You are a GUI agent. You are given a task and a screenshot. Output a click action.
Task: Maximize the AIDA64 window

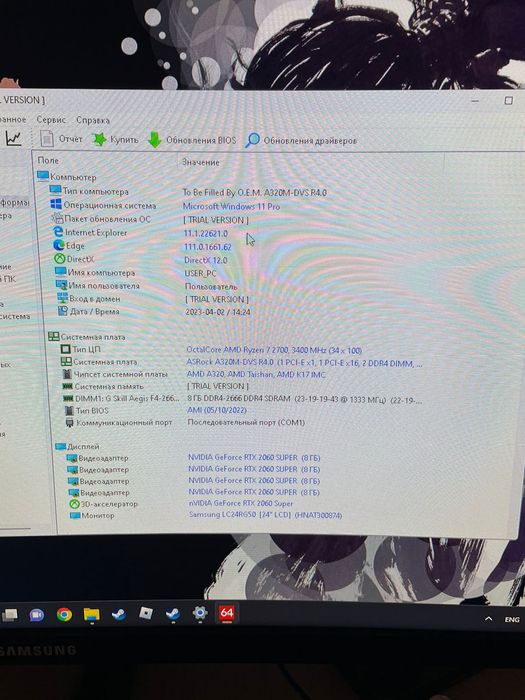[508, 100]
